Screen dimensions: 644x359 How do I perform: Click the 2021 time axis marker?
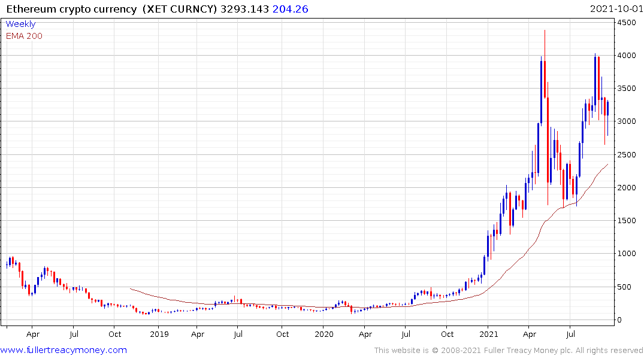tap(488, 334)
